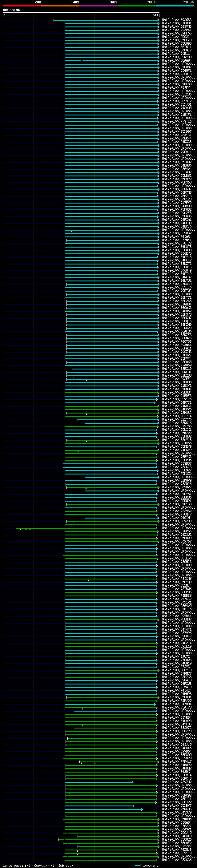Select the UniRef100_Q019T2 label

pos(177,101)
